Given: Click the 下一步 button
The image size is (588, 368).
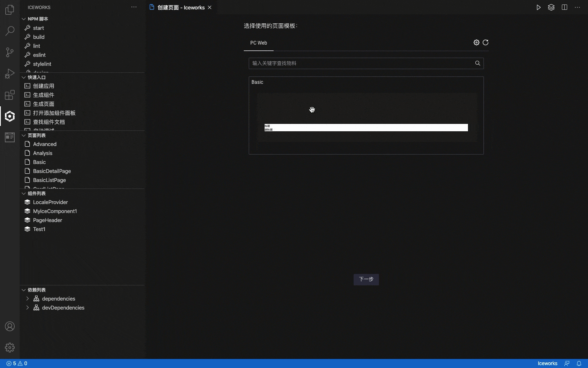Looking at the screenshot, I should pyautogui.click(x=366, y=279).
